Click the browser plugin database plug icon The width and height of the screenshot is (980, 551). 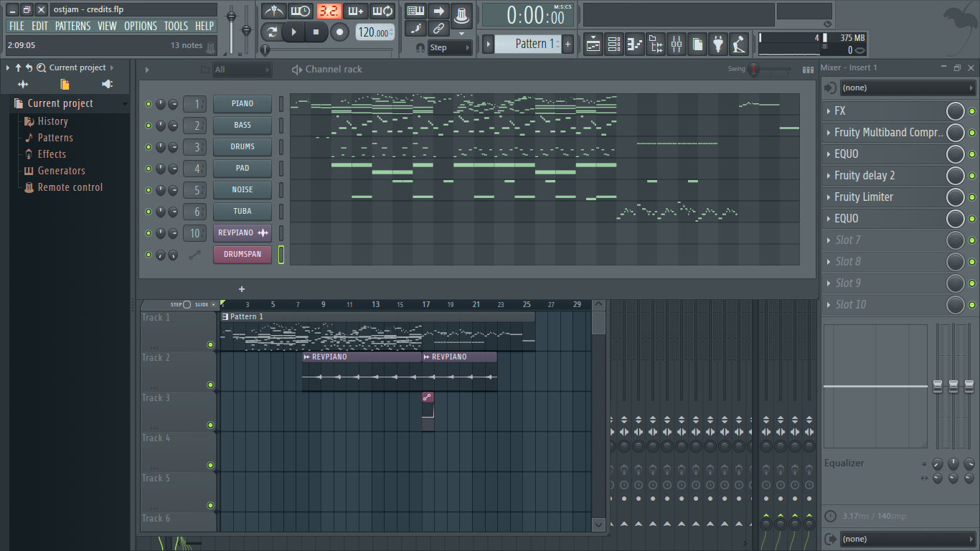[107, 84]
